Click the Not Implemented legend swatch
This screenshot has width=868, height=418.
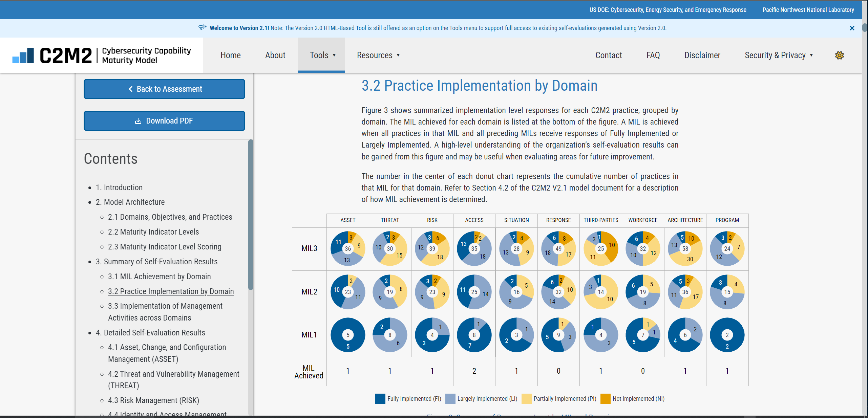[605, 399]
